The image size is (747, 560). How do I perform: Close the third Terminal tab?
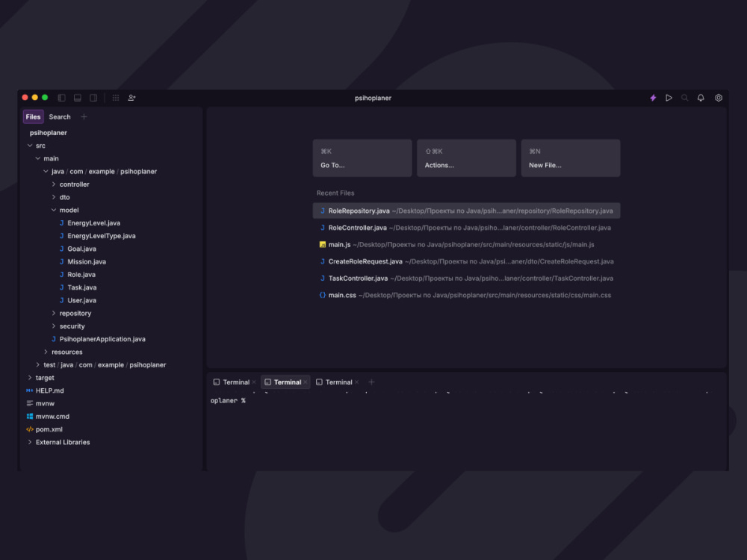click(357, 382)
